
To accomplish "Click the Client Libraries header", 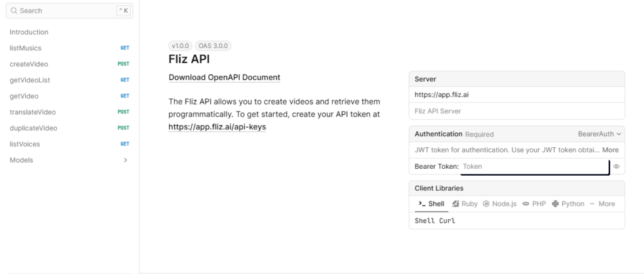I will coord(517,188).
